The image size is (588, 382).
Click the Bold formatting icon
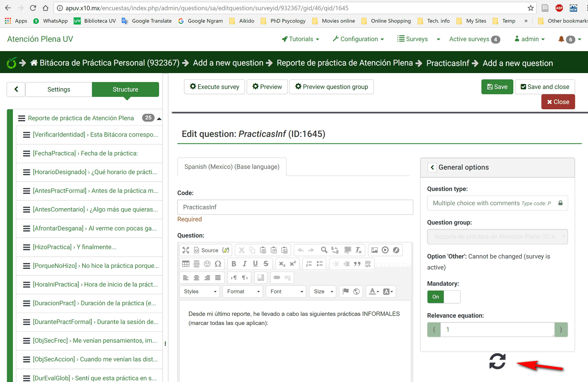click(234, 264)
